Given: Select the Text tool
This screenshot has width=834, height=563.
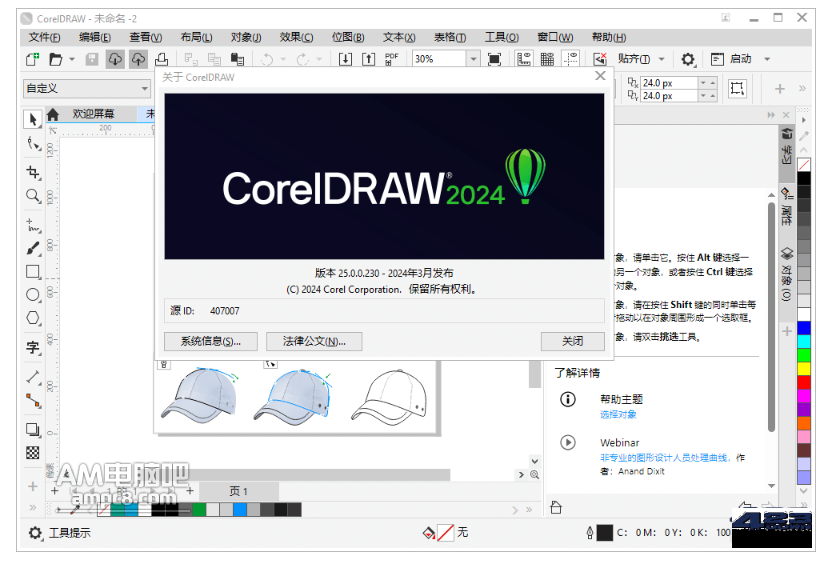Looking at the screenshot, I should pyautogui.click(x=33, y=347).
